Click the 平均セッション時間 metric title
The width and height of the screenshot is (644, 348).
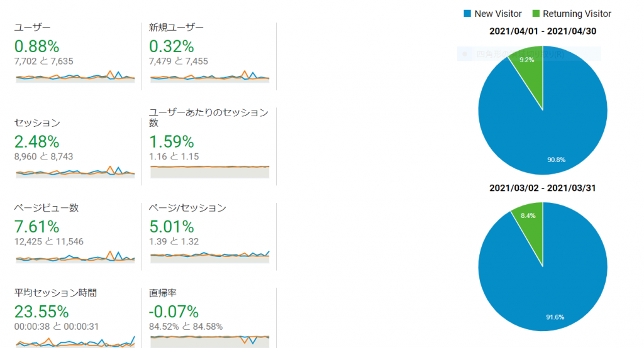(x=55, y=293)
